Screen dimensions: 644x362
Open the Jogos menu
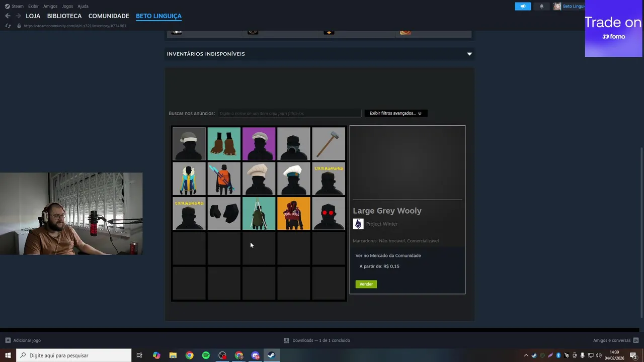tap(67, 7)
